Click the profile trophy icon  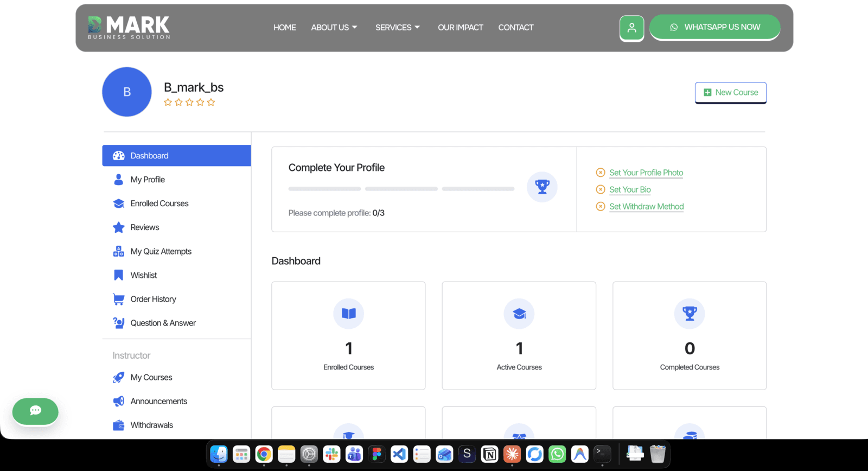542,187
